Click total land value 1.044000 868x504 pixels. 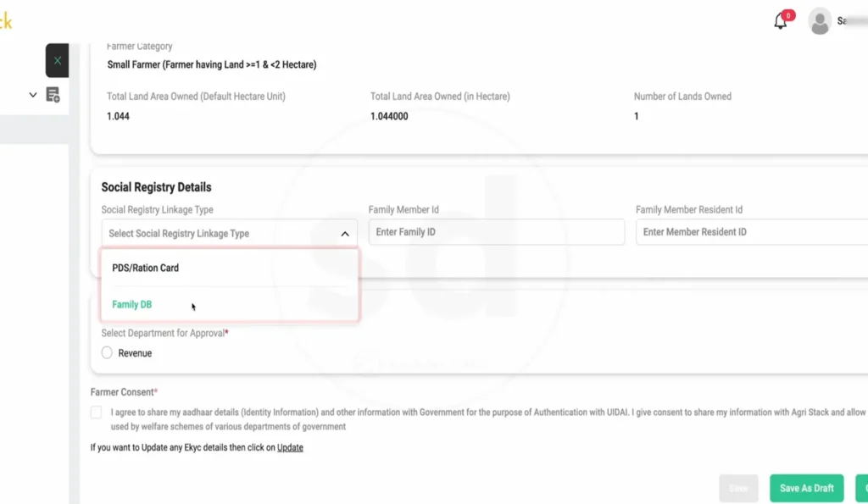click(389, 116)
